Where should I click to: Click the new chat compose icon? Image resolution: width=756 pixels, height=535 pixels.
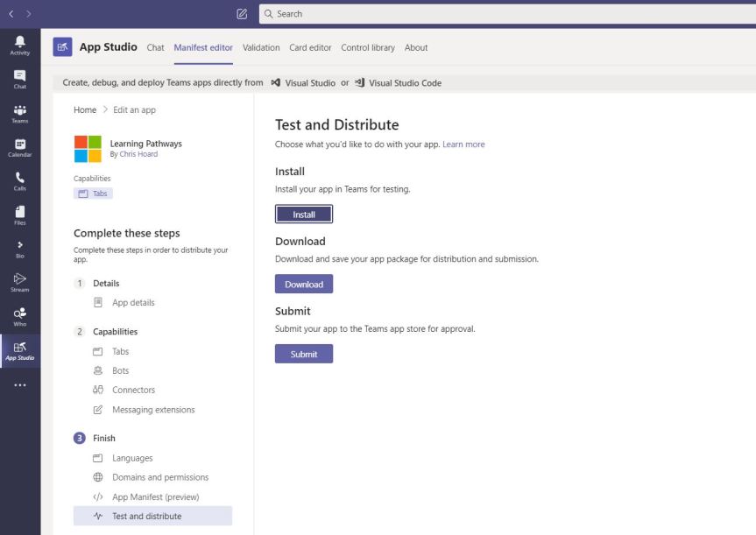click(243, 14)
